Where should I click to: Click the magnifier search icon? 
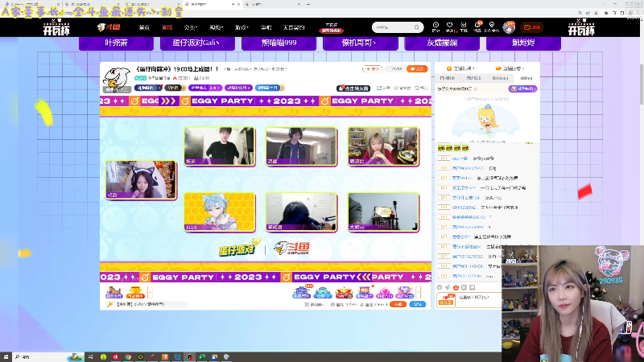pyautogui.click(x=417, y=27)
